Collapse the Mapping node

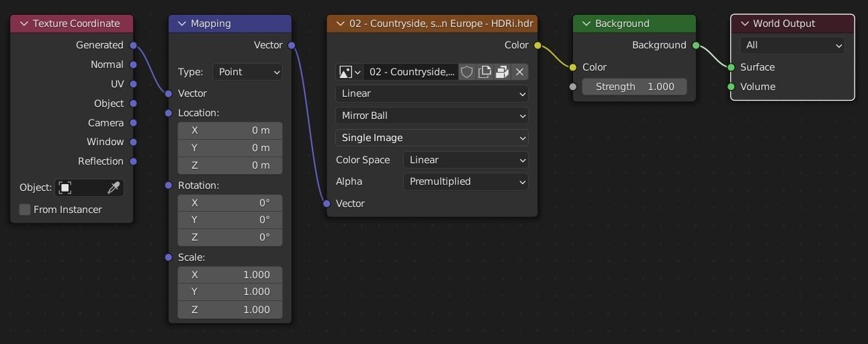pyautogui.click(x=182, y=24)
